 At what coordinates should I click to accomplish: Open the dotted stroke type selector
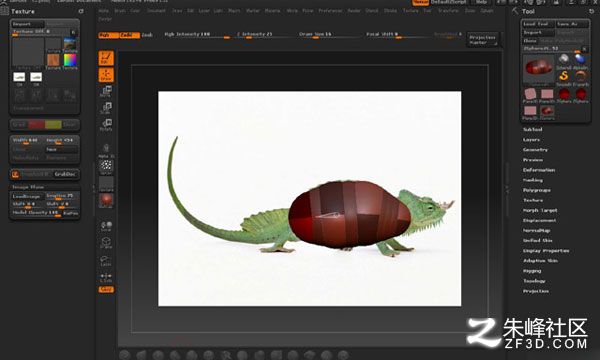[x=106, y=166]
